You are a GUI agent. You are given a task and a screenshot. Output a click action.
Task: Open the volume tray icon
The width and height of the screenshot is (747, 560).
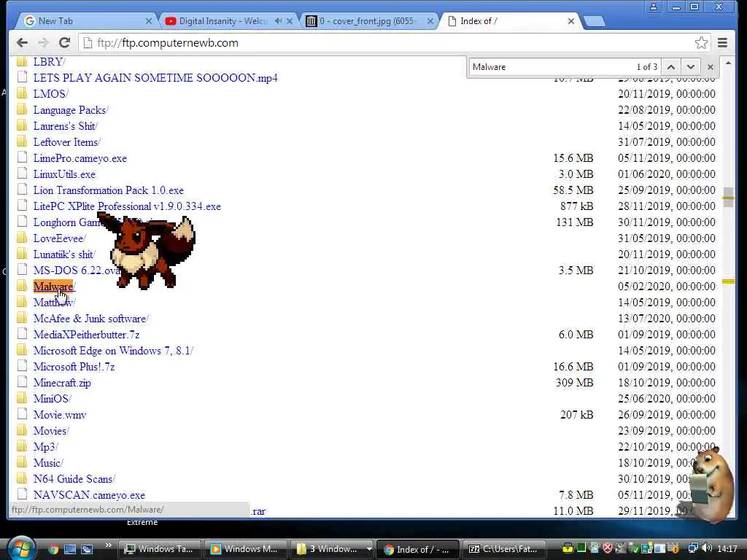[707, 548]
